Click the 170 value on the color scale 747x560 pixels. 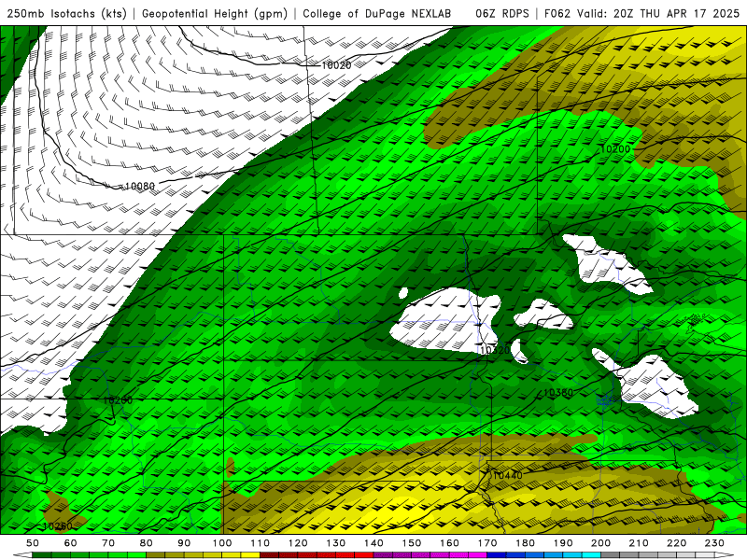pos(487,543)
